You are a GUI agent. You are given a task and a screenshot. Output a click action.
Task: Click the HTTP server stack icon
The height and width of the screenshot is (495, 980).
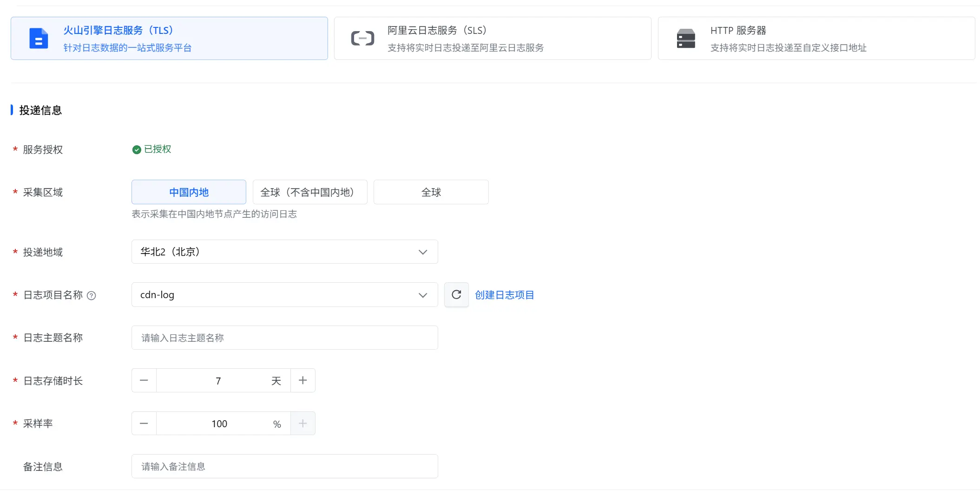click(686, 39)
